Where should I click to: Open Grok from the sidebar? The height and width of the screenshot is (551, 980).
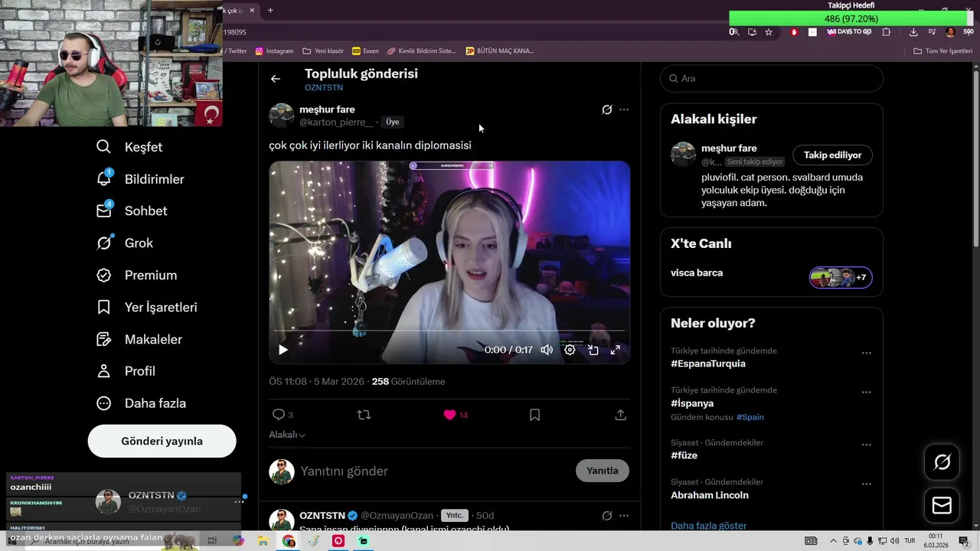125,243
